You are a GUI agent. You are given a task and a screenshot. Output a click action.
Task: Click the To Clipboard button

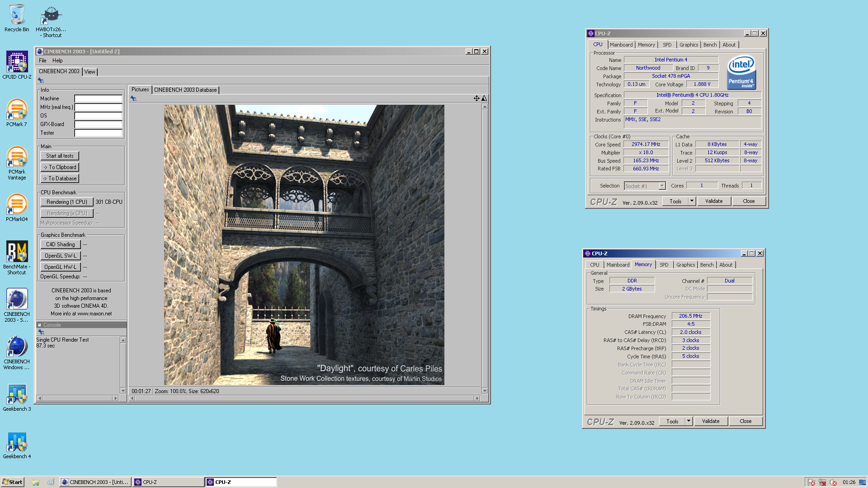pyautogui.click(x=60, y=167)
